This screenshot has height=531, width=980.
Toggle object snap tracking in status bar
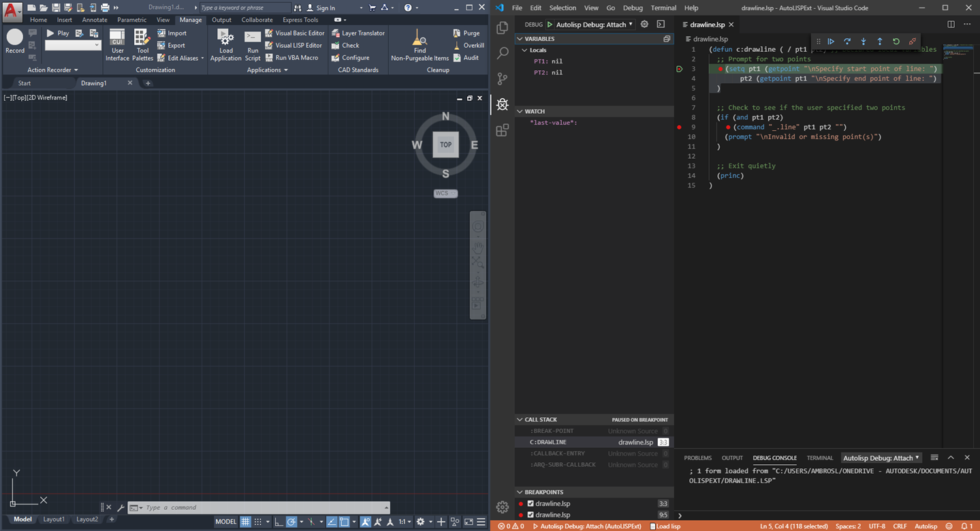coord(332,521)
